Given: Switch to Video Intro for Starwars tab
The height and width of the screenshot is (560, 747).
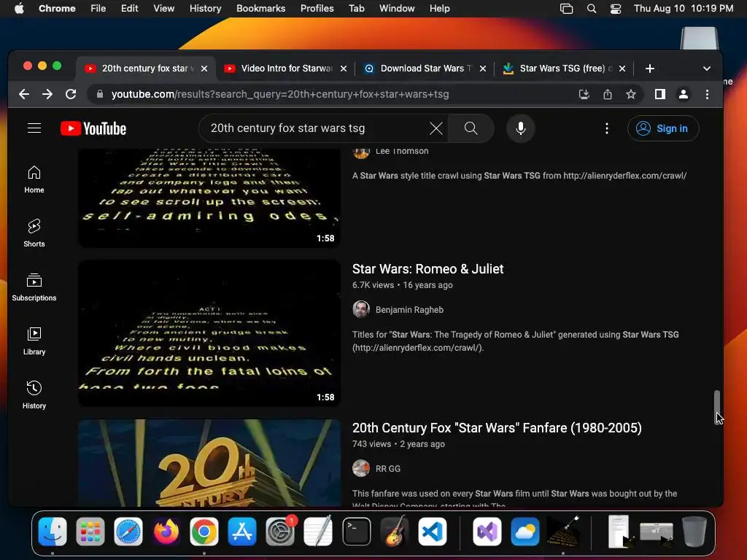Looking at the screenshot, I should [x=287, y=69].
